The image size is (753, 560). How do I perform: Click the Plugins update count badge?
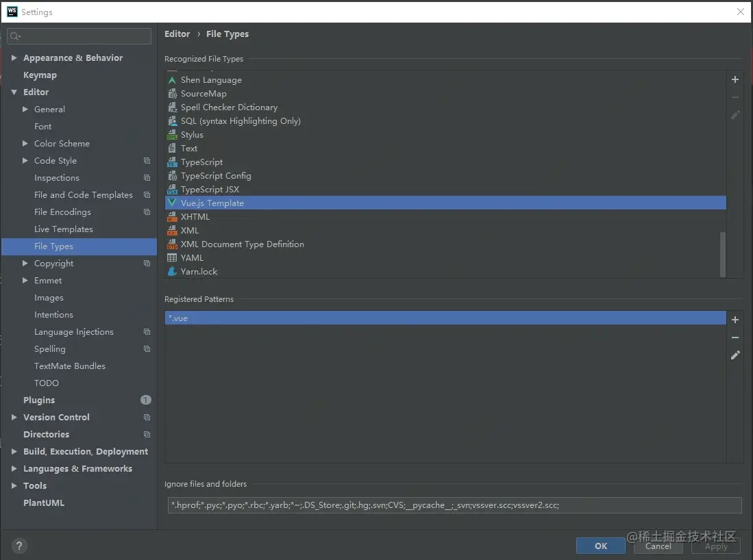point(145,400)
